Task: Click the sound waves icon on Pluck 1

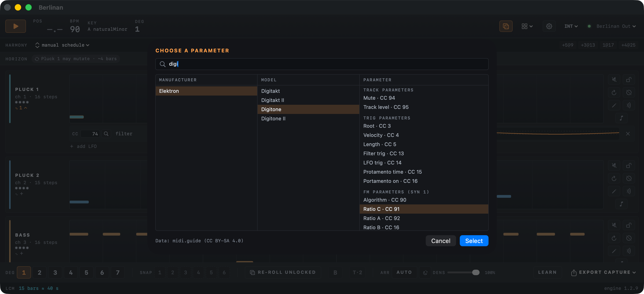Action: coord(629,105)
